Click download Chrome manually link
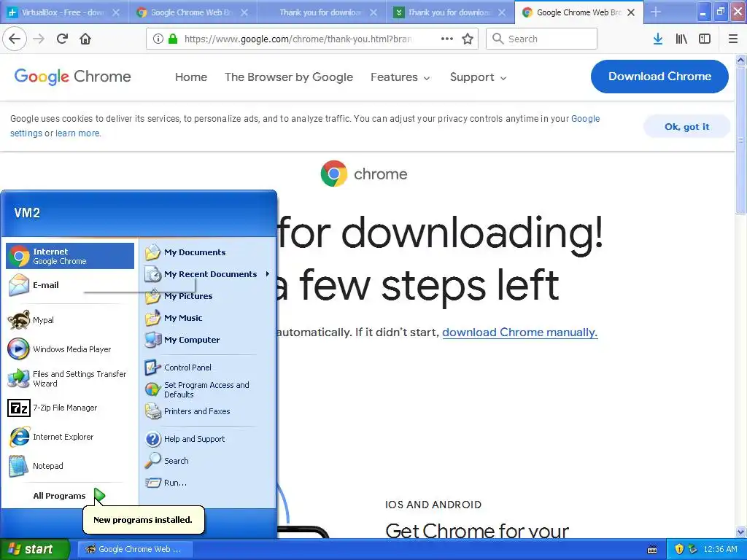This screenshot has width=747, height=560. pyautogui.click(x=519, y=332)
